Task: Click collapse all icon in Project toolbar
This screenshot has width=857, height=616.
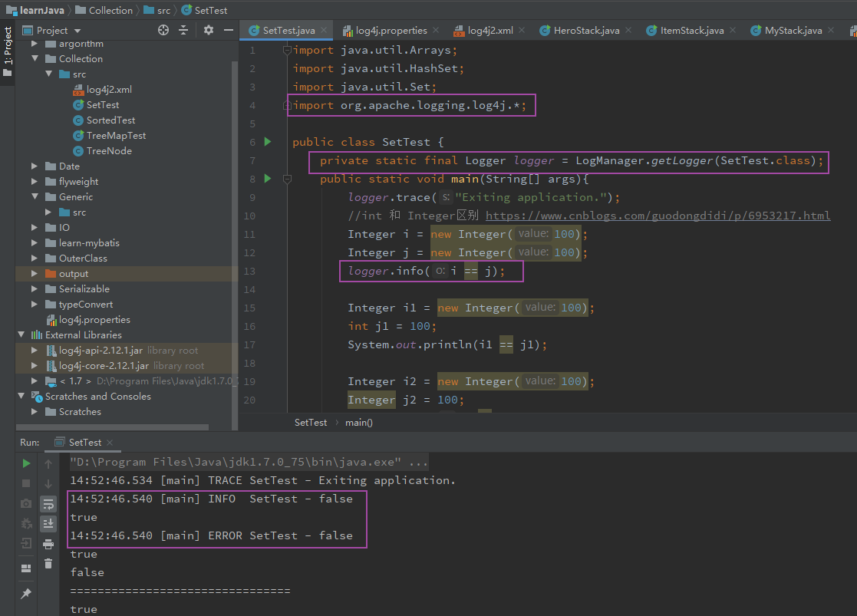Action: pos(183,30)
